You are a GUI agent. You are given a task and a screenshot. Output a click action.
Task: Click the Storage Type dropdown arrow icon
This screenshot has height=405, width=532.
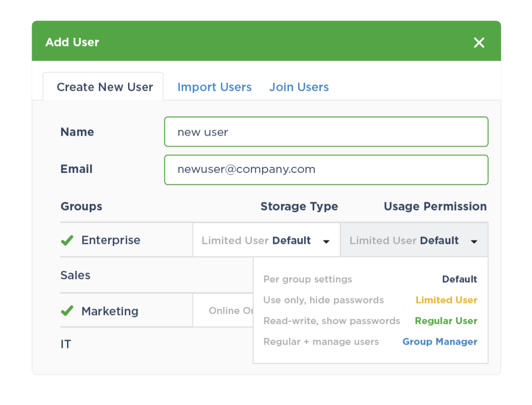pyautogui.click(x=326, y=242)
